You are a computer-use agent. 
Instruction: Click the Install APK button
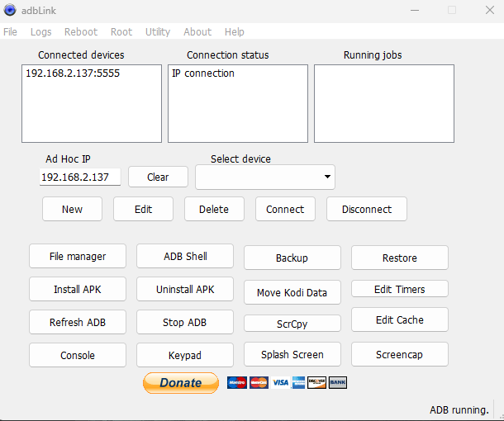click(78, 290)
